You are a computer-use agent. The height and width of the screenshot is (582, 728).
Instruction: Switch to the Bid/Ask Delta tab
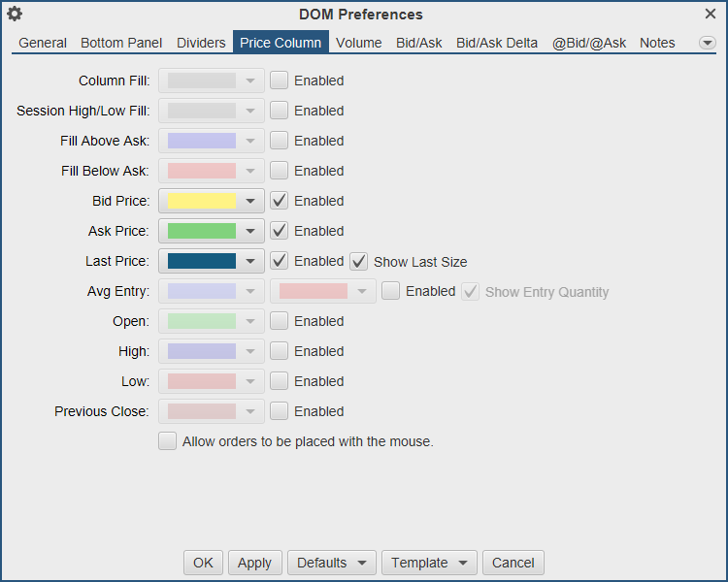click(497, 43)
